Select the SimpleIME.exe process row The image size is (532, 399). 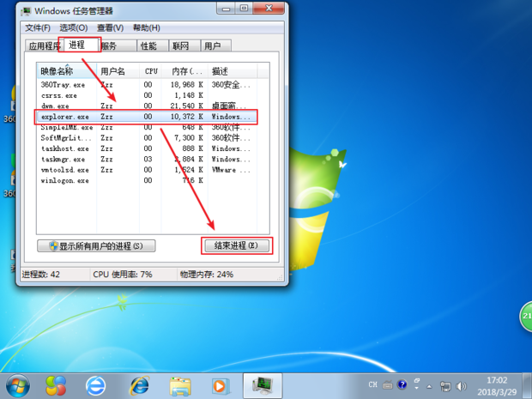(147, 127)
